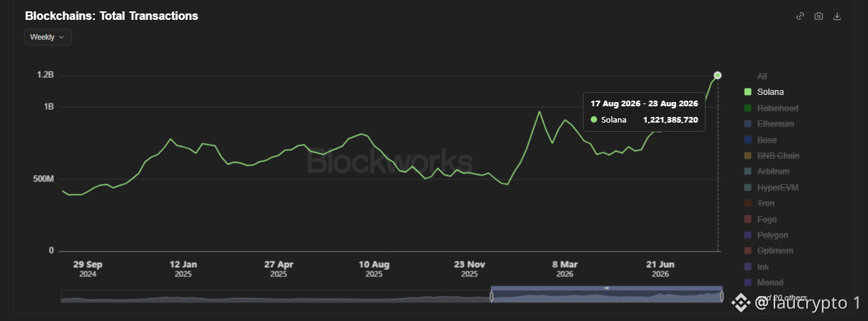Click the unselected area of mini navigator chart
Screen dimensions: 868x321
[x=275, y=297]
